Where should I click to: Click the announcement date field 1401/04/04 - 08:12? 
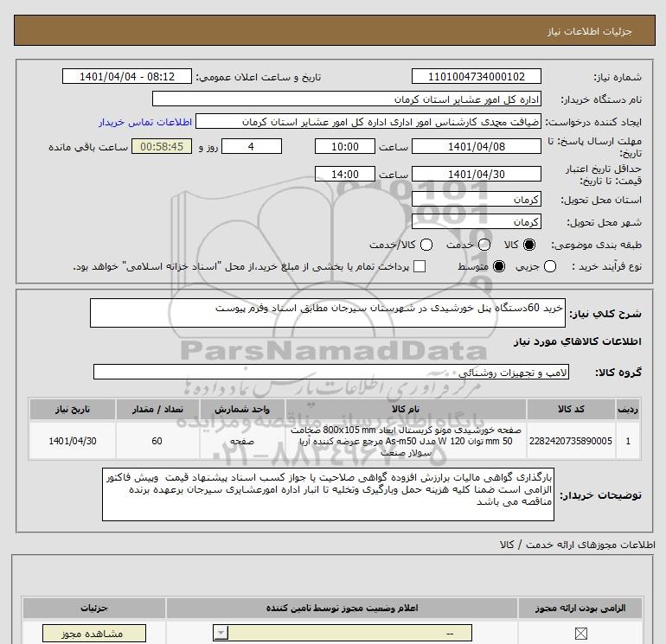pyautogui.click(x=127, y=77)
